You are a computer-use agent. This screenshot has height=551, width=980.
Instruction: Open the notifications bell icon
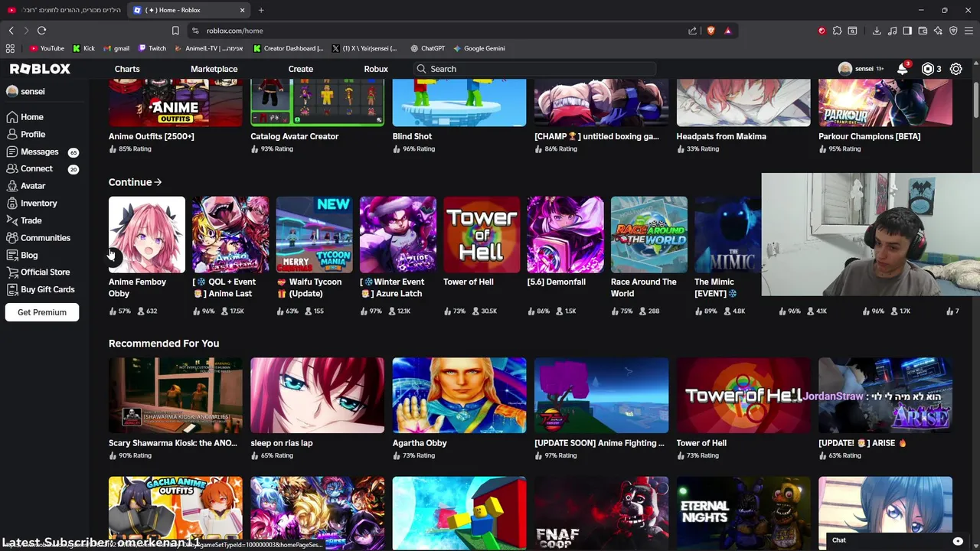click(x=903, y=69)
